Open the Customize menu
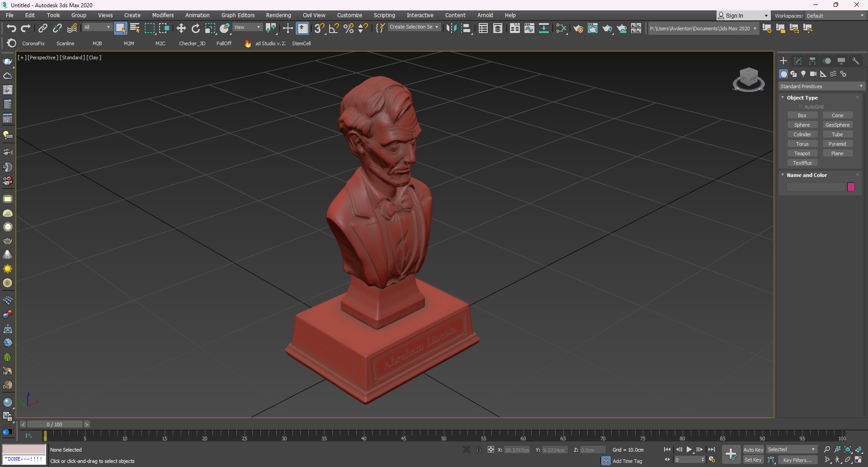The width and height of the screenshot is (868, 467). 349,15
